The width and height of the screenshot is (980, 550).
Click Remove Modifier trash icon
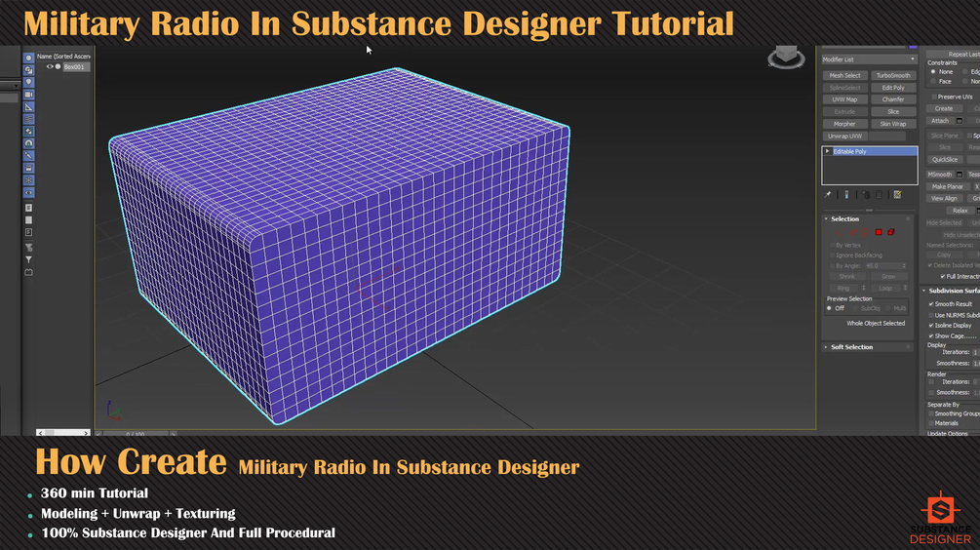pos(880,194)
